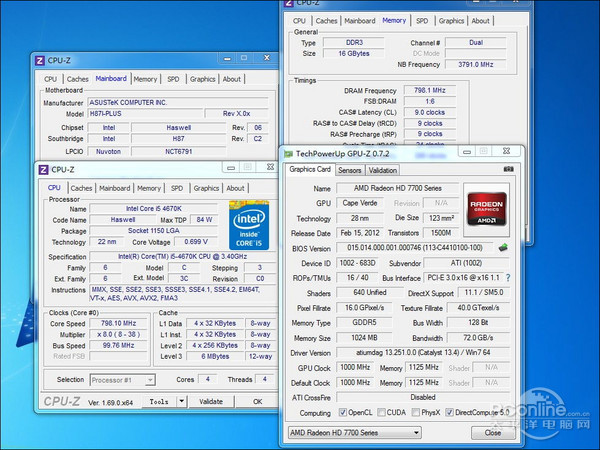Click the Validate button in CPU-Z
The image size is (600, 450).
pyautogui.click(x=211, y=401)
